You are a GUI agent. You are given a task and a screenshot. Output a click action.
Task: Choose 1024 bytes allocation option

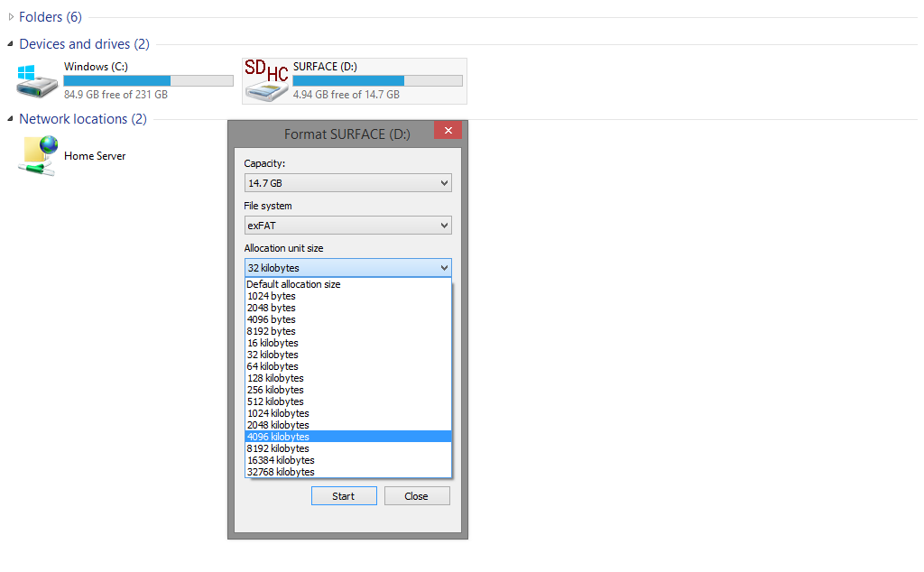[347, 296]
